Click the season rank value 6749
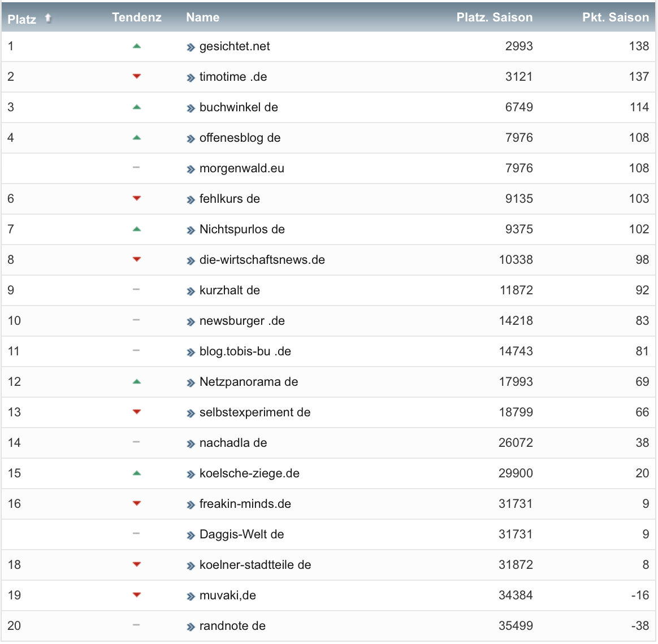The width and height of the screenshot is (658, 644). tap(519, 107)
